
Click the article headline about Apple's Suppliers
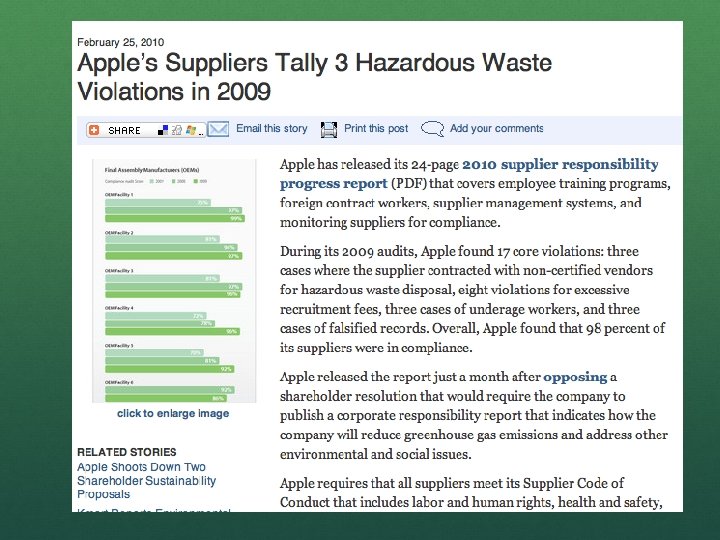click(x=315, y=77)
